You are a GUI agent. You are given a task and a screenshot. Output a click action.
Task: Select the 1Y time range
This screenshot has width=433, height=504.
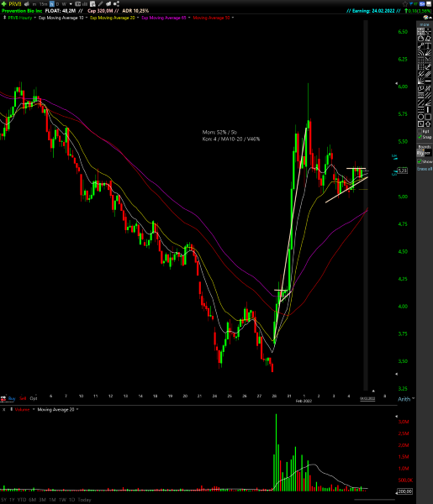pos(13,500)
